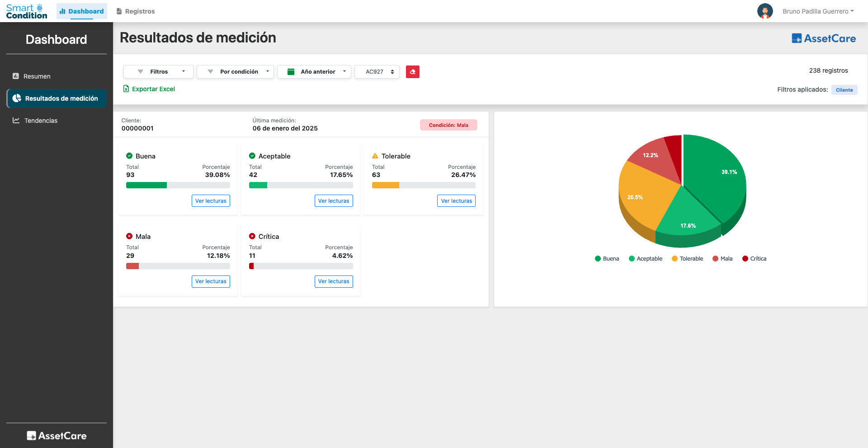Click the Smart Condition logo

[26, 10]
